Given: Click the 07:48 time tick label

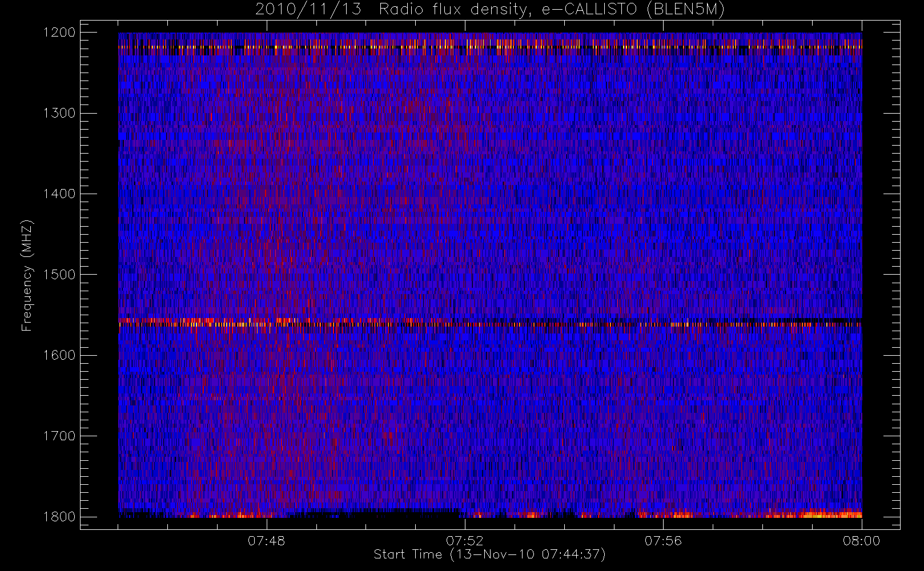Looking at the screenshot, I should click(266, 541).
